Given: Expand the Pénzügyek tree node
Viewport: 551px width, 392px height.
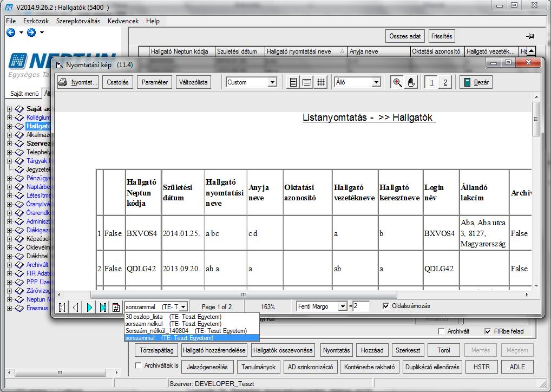Looking at the screenshot, I should click(10, 178).
